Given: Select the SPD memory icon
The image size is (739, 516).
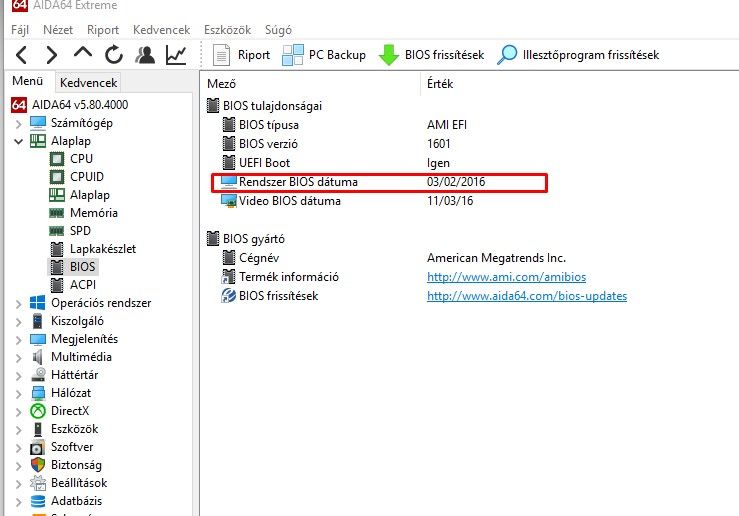Looking at the screenshot, I should (57, 231).
